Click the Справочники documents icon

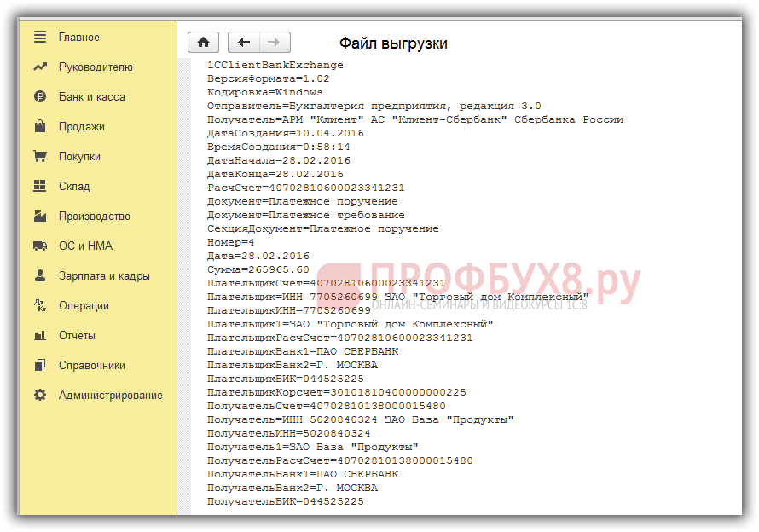point(40,365)
